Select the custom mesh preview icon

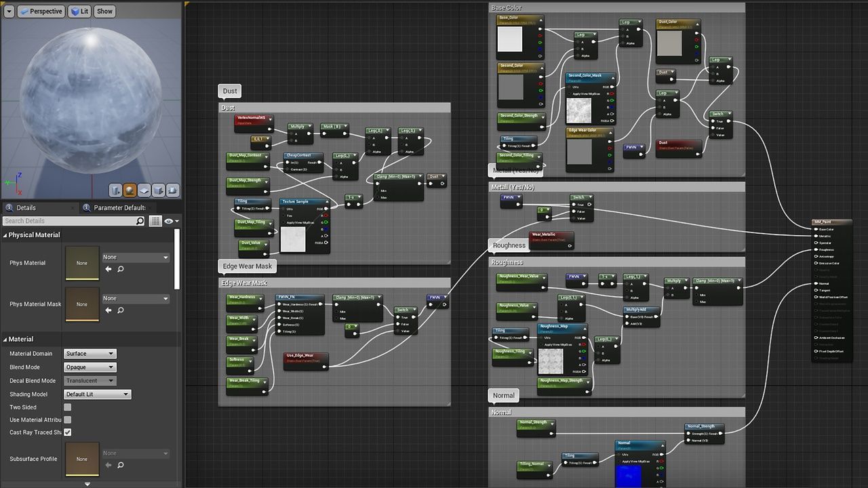pyautogui.click(x=172, y=190)
